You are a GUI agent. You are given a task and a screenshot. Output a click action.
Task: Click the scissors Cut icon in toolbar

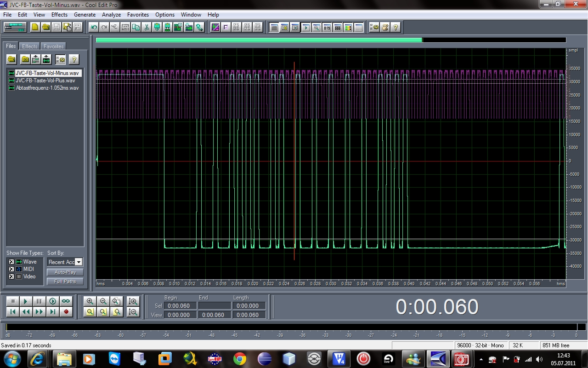(x=147, y=27)
